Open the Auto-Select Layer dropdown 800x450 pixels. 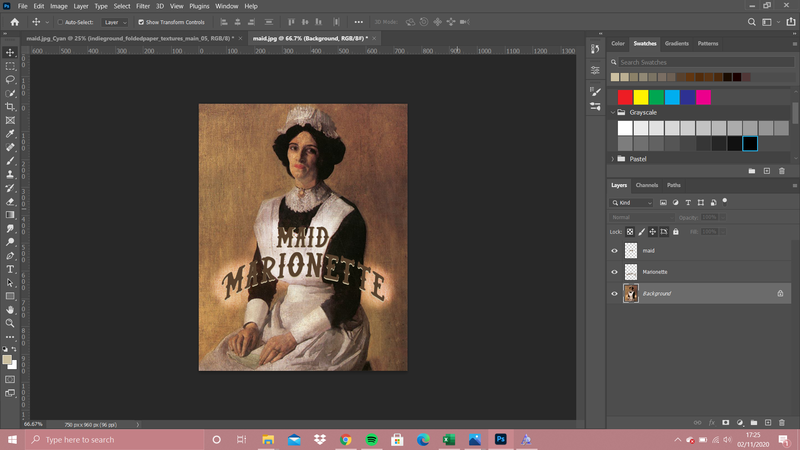(115, 22)
